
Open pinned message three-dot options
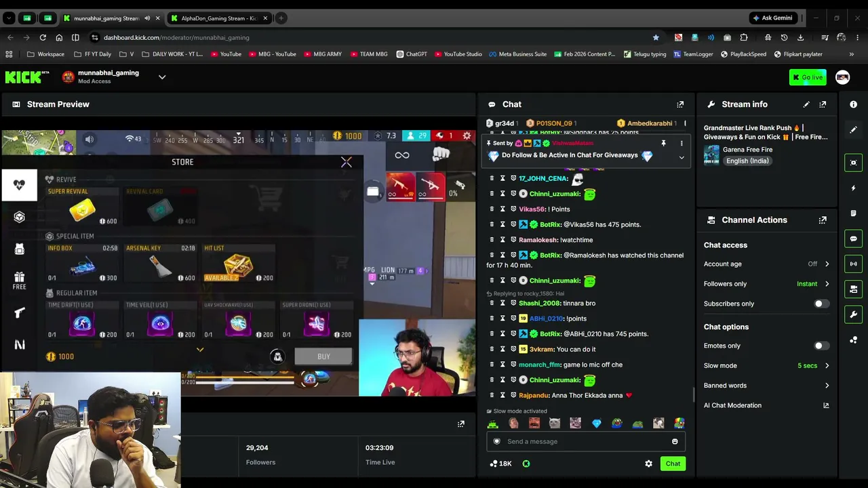(x=682, y=144)
